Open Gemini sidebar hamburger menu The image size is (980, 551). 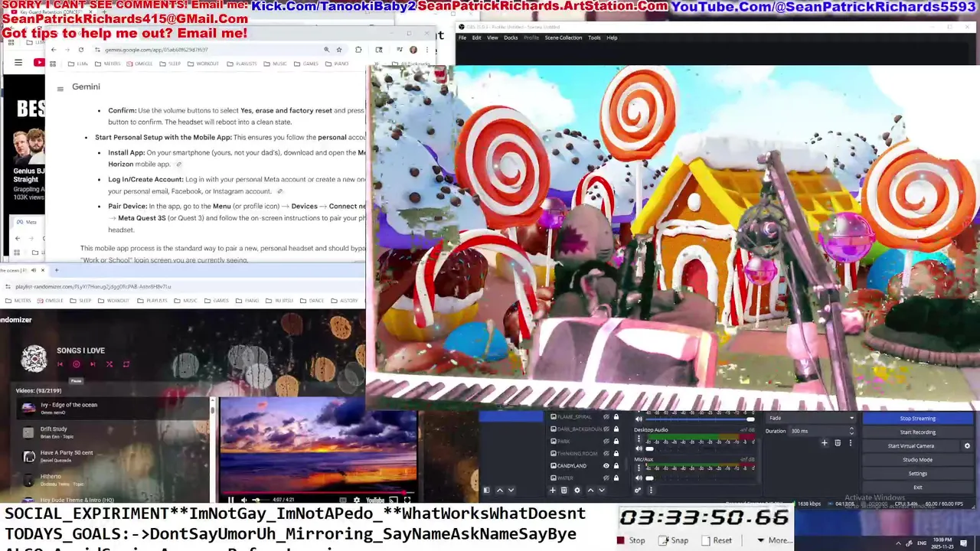[60, 88]
